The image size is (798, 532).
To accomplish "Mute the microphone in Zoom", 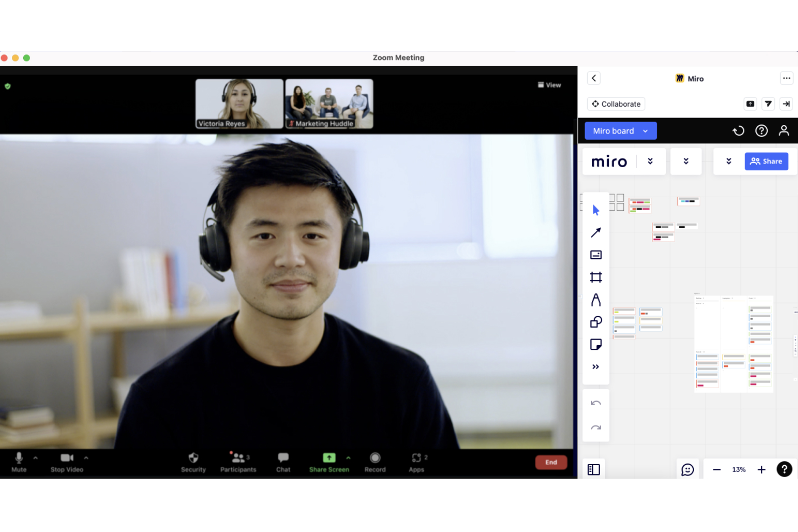I will coord(19,462).
